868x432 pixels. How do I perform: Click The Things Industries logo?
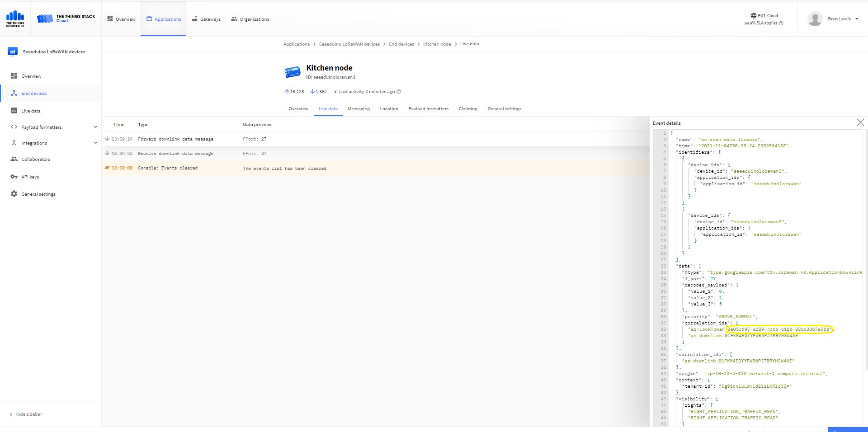(15, 19)
